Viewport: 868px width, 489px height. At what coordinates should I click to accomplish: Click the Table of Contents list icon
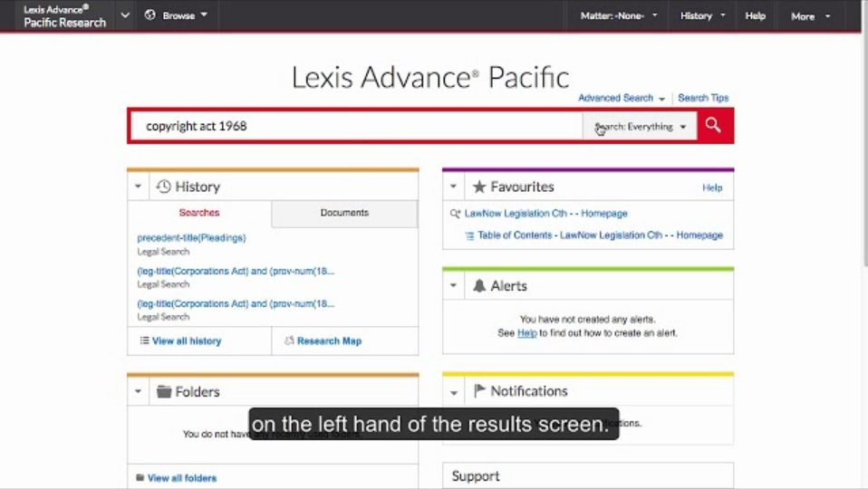pos(469,235)
